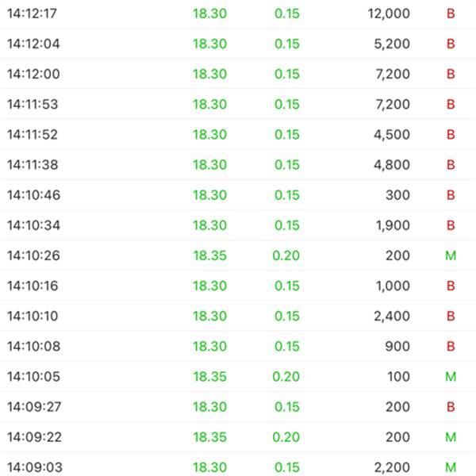
Task: Click the M marker on the 14:10:26 row
Action: click(451, 255)
